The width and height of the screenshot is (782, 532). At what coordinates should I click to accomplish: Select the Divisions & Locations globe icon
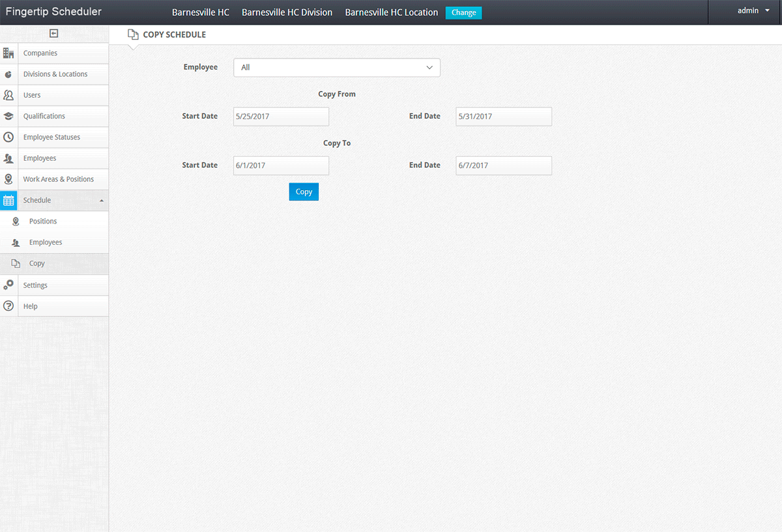tap(9, 74)
